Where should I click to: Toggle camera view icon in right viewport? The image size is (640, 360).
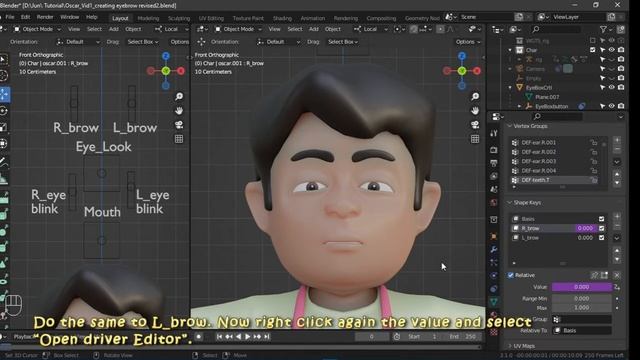tap(475, 124)
